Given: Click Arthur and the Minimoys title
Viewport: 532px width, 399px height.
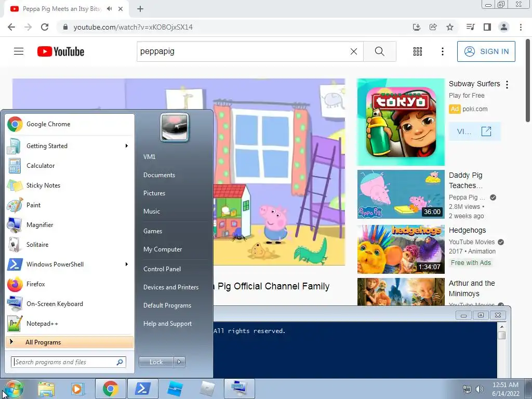Looking at the screenshot, I should tap(472, 288).
